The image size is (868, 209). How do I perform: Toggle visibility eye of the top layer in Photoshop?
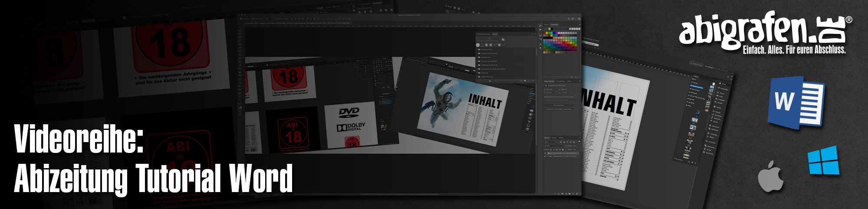pyautogui.click(x=546, y=153)
